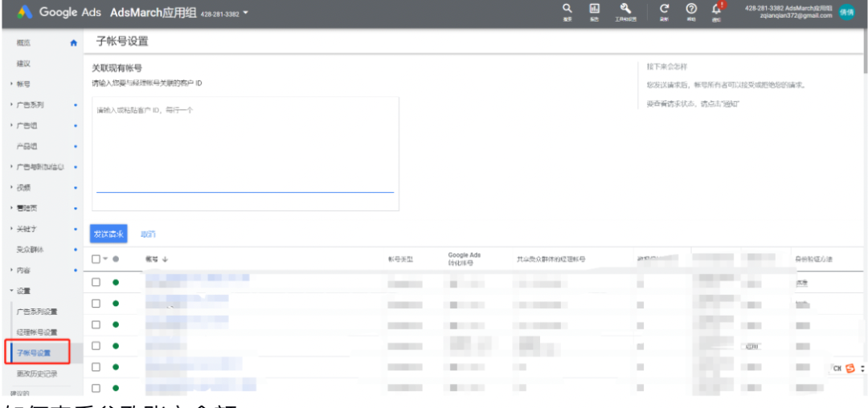Click the 取消 link
Viewport: 868px width, 408px height.
click(148, 235)
